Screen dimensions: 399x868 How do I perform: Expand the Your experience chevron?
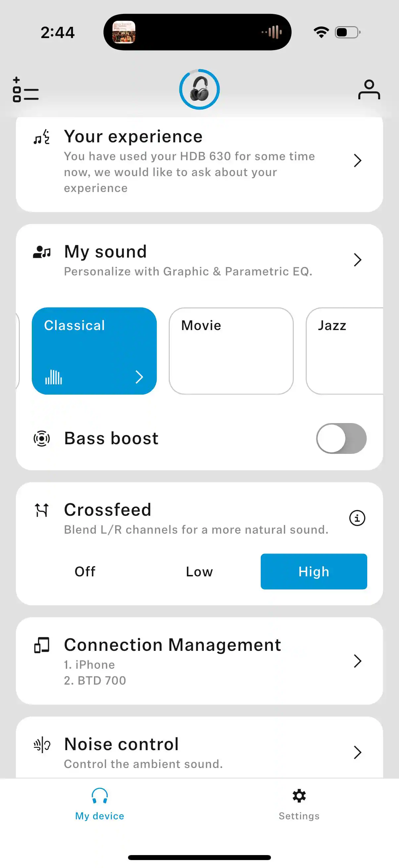tap(357, 160)
